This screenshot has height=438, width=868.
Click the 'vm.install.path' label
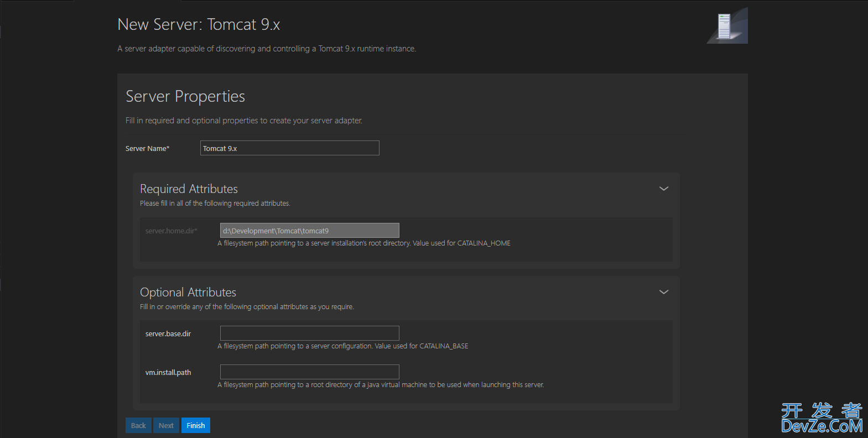click(168, 372)
